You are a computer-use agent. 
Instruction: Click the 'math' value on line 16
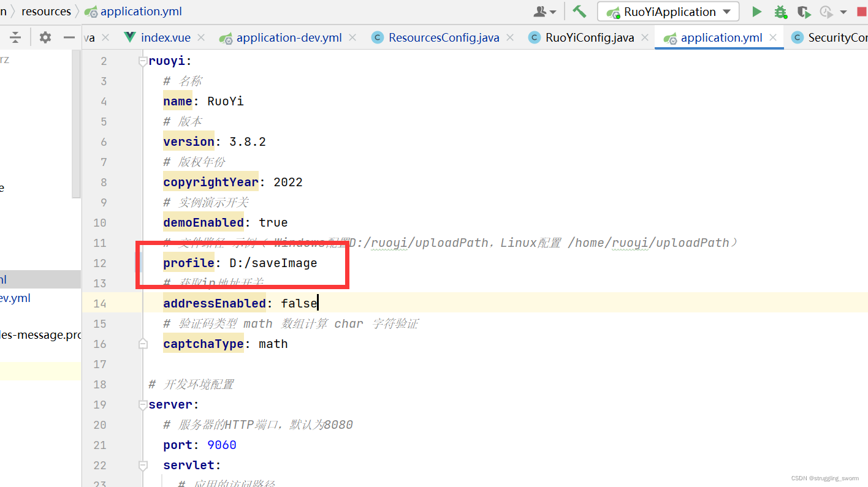[273, 344]
